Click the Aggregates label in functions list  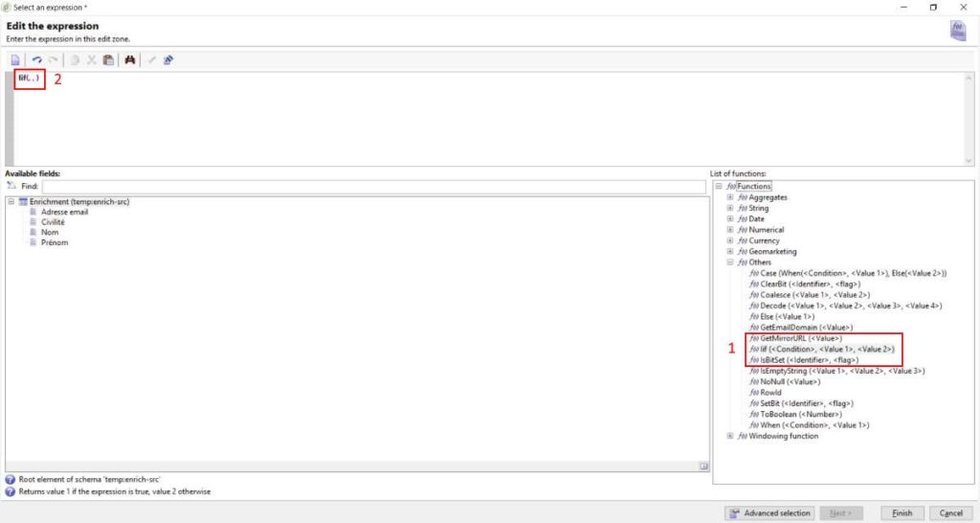[768, 197]
